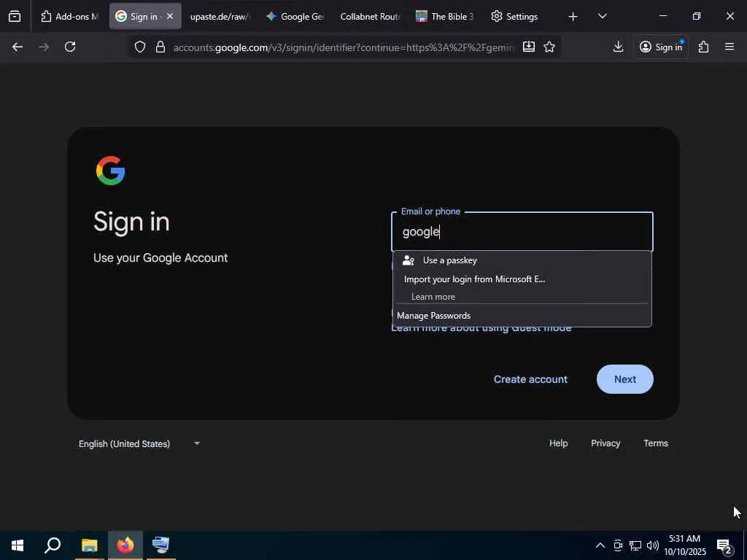Click the Firefox account Sign in button
Image resolution: width=747 pixels, height=560 pixels.
[661, 47]
